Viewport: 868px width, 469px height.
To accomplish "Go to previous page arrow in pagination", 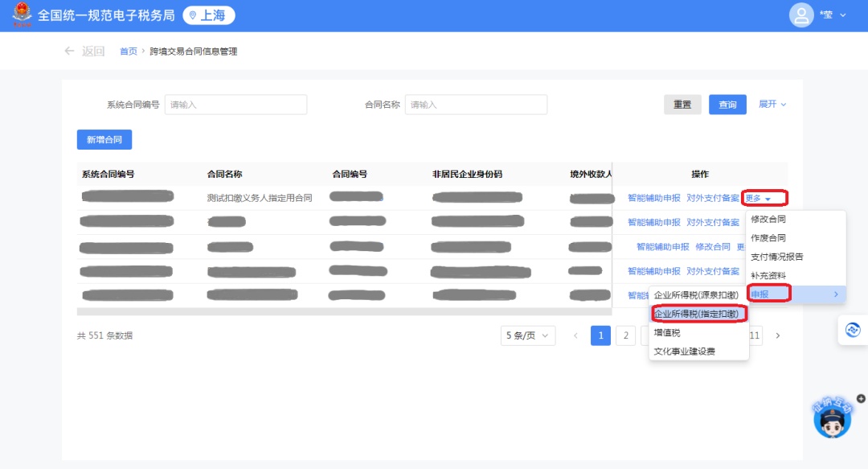I will point(575,335).
